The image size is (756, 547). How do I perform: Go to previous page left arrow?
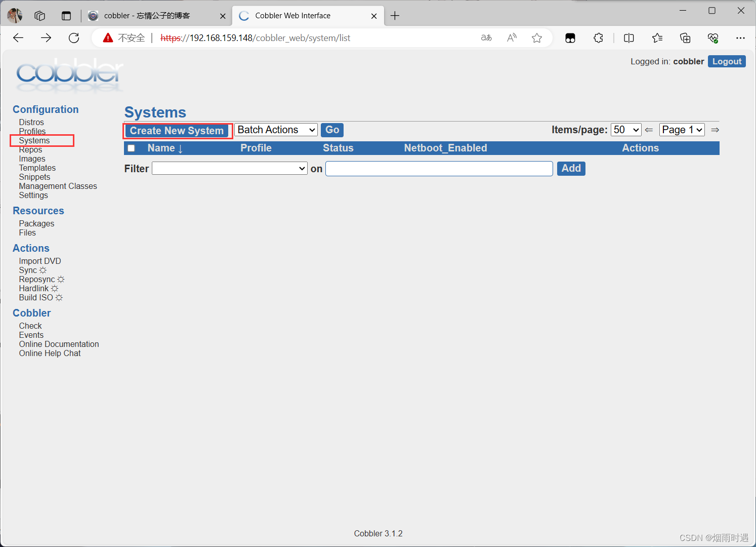[649, 130]
